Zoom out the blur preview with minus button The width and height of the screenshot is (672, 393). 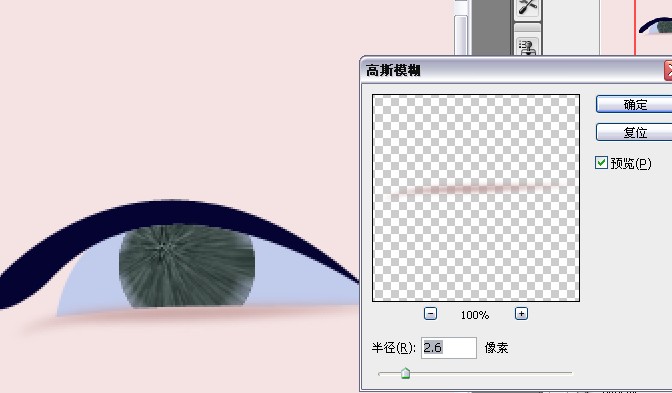[x=430, y=314]
